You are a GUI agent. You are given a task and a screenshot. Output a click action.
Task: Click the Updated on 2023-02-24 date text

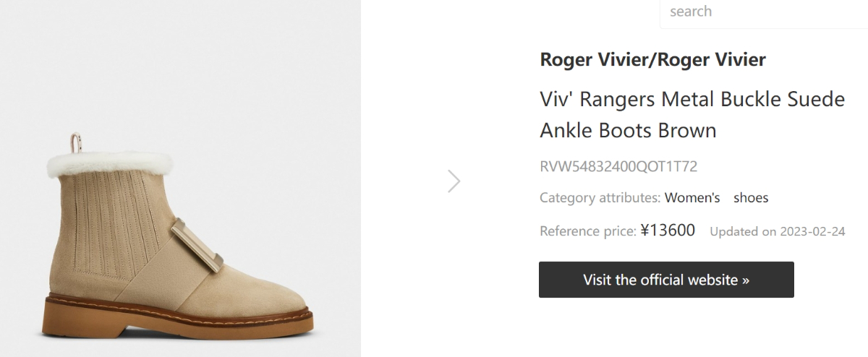pos(778,232)
